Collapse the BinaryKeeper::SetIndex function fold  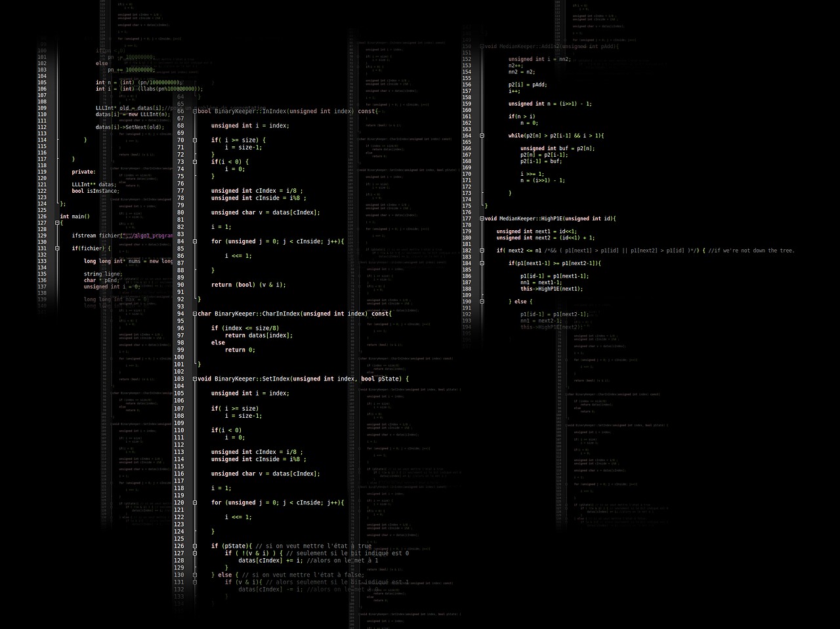click(196, 378)
